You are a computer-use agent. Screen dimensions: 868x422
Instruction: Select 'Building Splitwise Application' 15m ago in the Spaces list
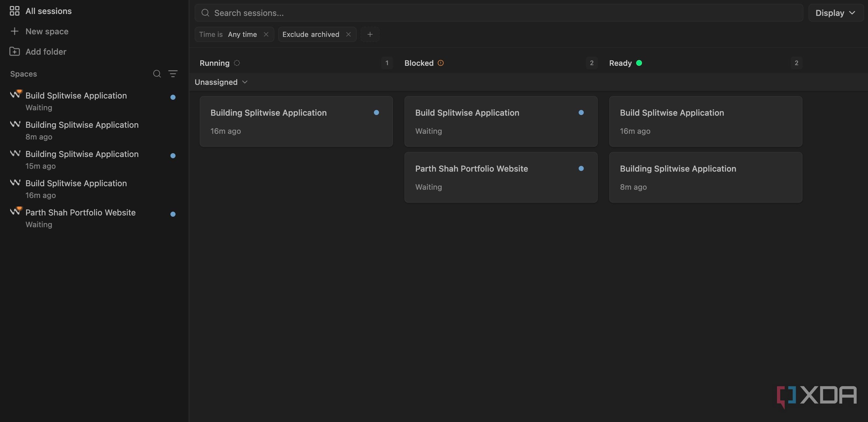[x=94, y=160]
